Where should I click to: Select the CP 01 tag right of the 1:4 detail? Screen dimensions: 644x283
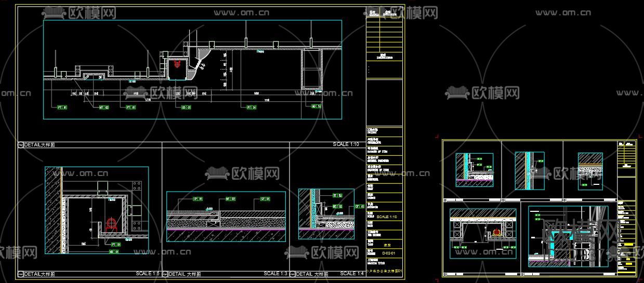[360, 206]
